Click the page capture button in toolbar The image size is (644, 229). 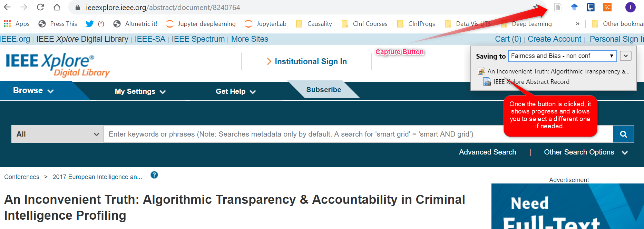pyautogui.click(x=557, y=7)
